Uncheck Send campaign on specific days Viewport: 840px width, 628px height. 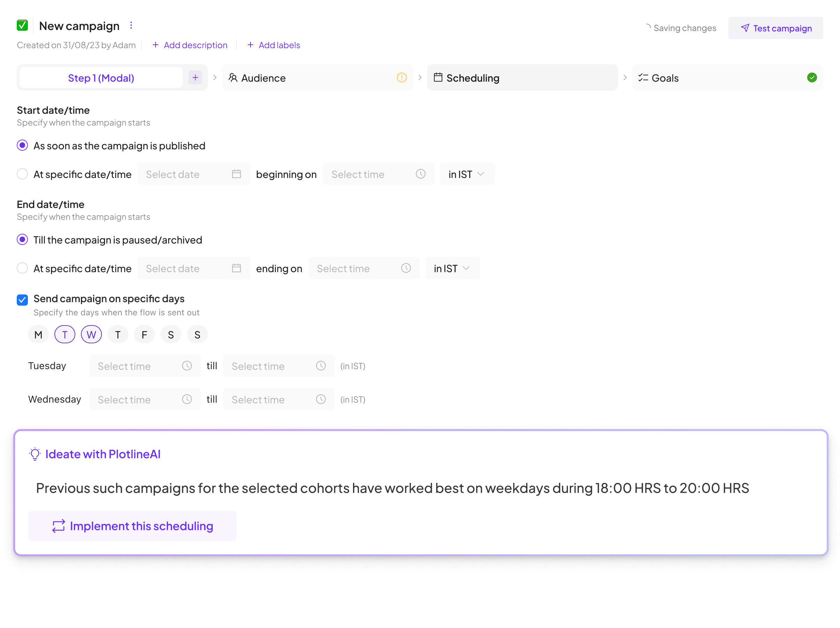(22, 300)
